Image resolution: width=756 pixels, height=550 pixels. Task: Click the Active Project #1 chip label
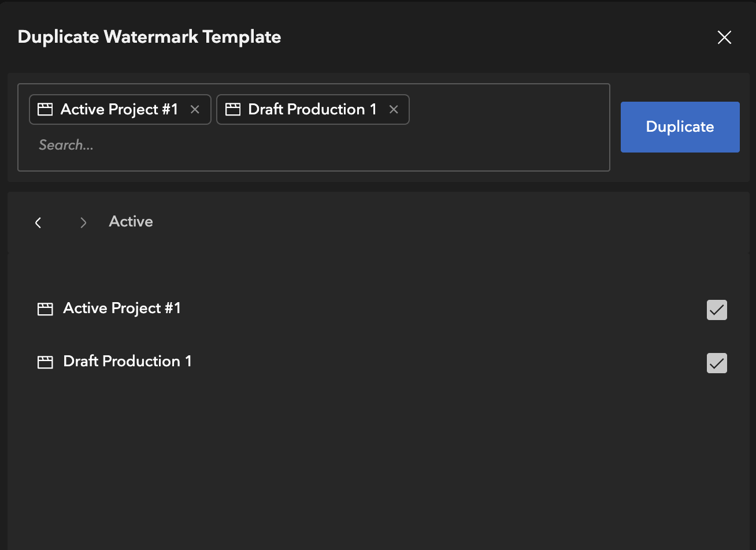(119, 110)
